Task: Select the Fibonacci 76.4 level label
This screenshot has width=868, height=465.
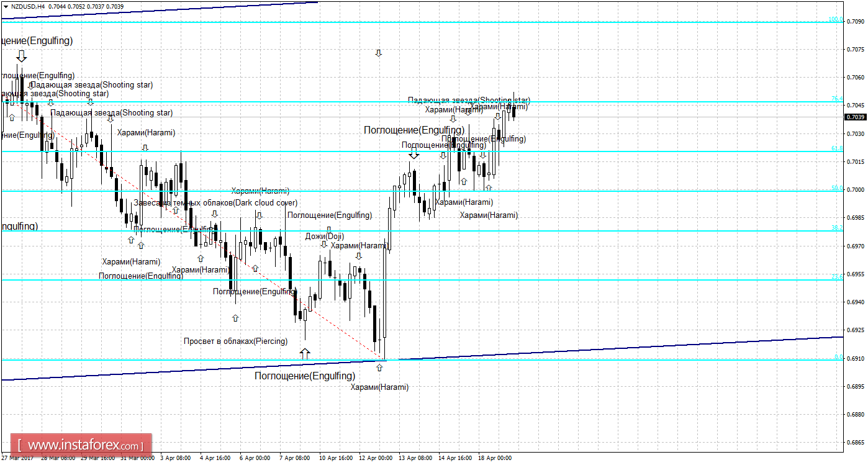Action: (837, 99)
